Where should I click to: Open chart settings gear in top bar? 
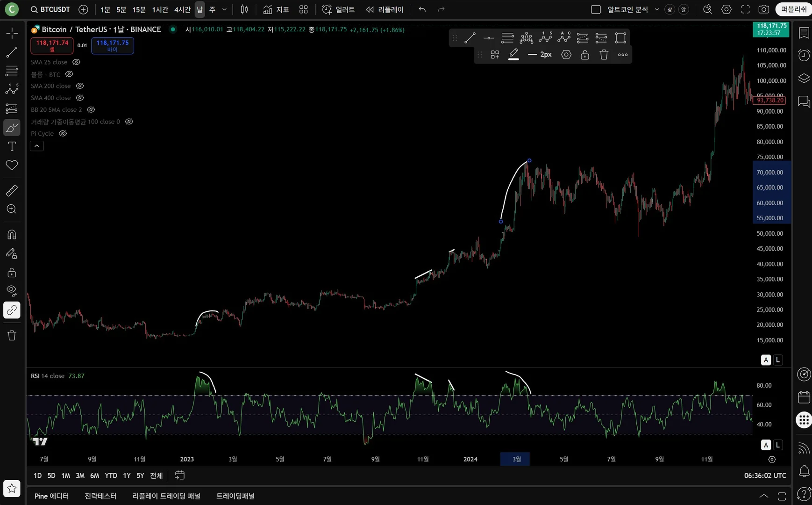(x=727, y=9)
